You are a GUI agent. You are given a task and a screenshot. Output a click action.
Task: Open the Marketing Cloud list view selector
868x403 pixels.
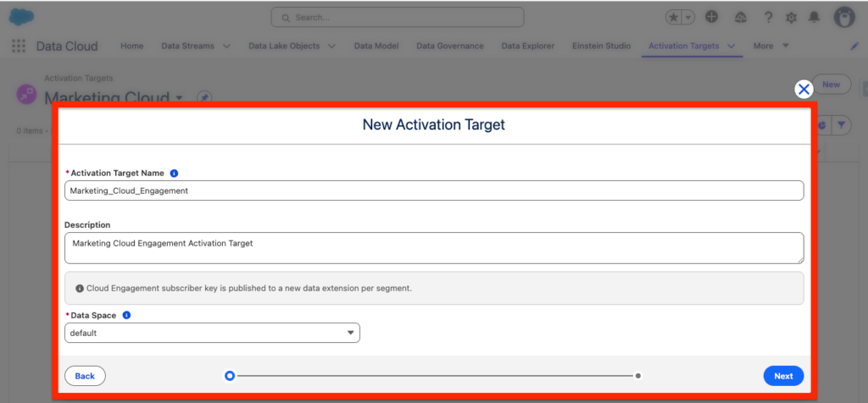[x=179, y=98]
